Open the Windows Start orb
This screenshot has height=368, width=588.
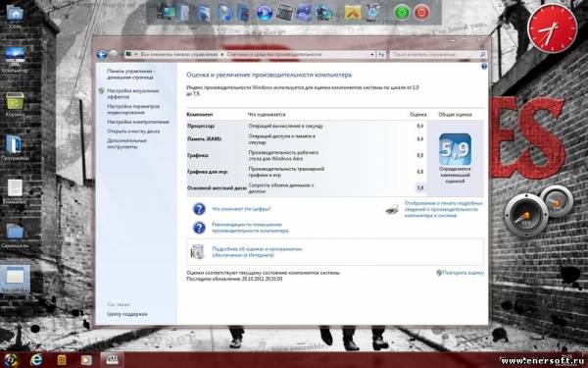coord(10,360)
